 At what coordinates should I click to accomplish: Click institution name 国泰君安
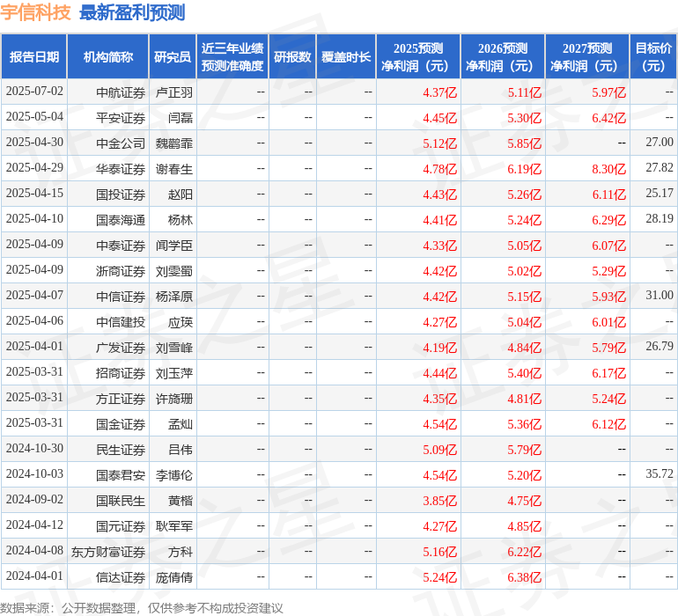[x=121, y=475]
